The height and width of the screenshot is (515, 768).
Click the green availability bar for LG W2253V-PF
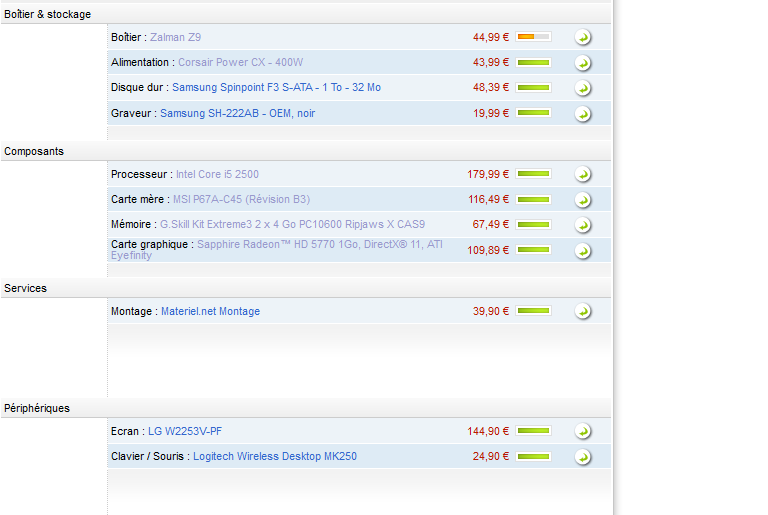coord(533,431)
